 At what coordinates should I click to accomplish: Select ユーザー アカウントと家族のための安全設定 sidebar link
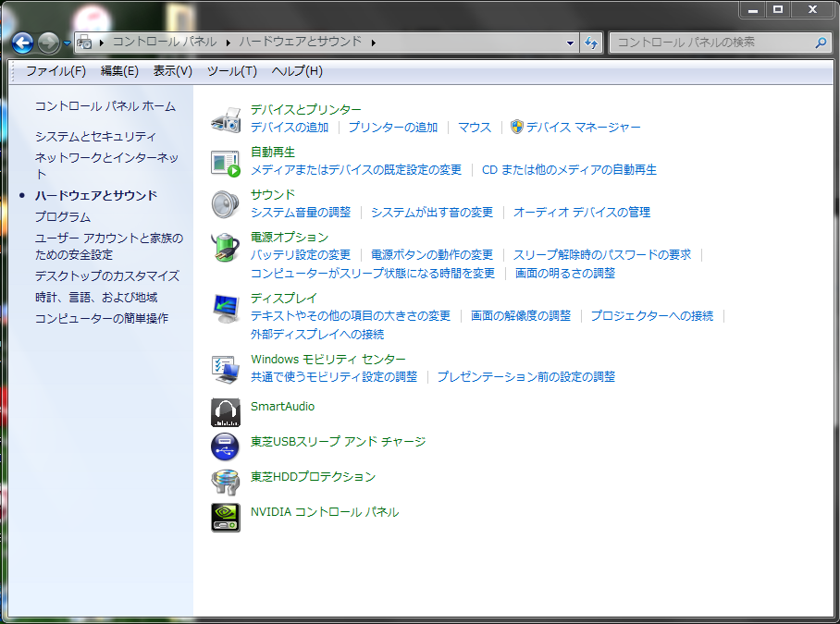coord(109,246)
